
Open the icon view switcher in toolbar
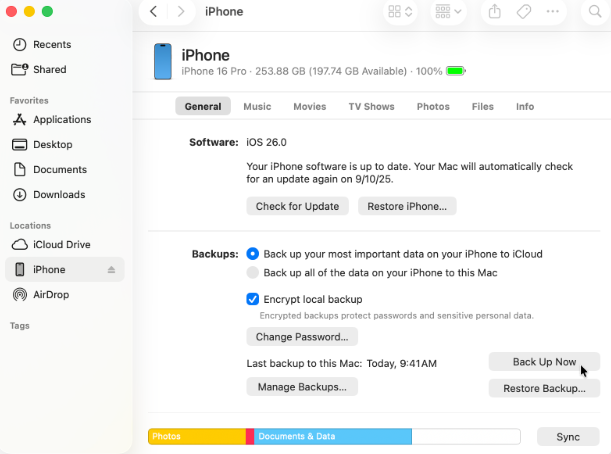click(400, 12)
